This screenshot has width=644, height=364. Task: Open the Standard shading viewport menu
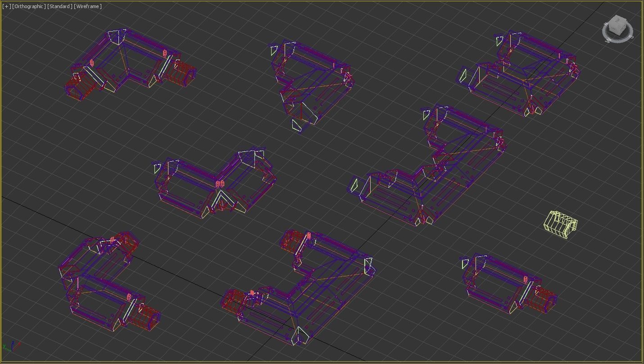pos(59,6)
